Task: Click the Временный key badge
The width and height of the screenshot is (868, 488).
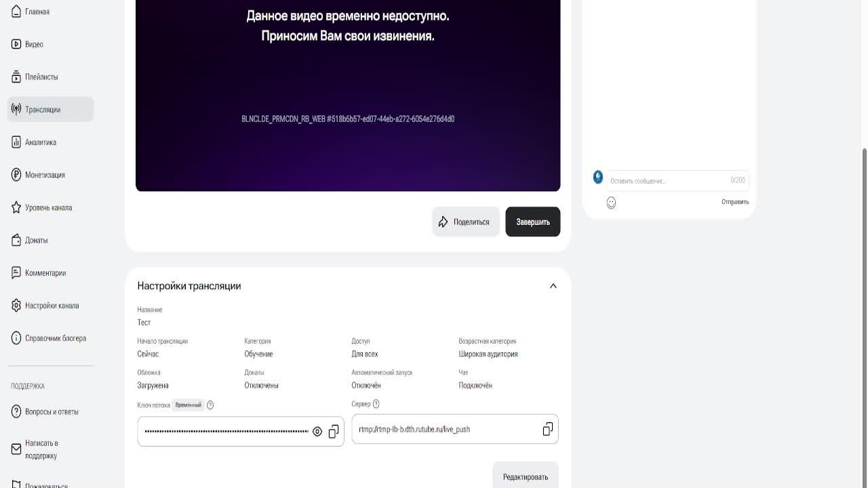Action: pyautogui.click(x=188, y=405)
